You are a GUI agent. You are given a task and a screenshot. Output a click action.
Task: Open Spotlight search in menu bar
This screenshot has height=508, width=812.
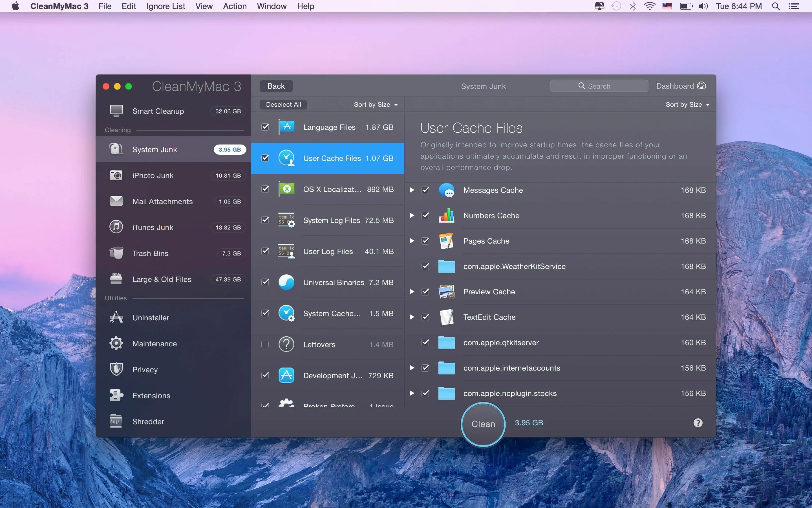(776, 6)
